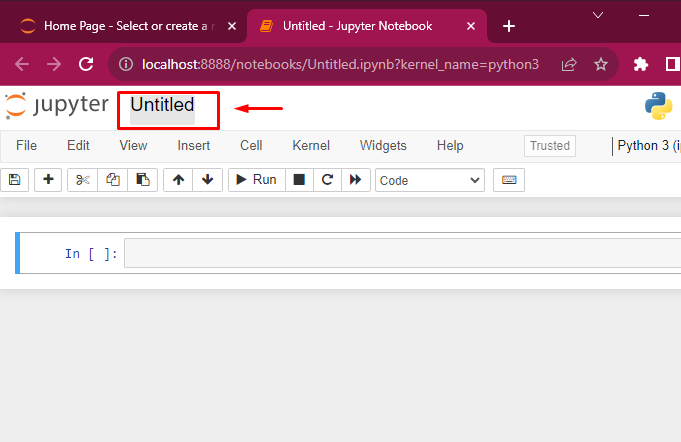681x442 pixels.
Task: Open the Help menu
Action: [x=450, y=145]
